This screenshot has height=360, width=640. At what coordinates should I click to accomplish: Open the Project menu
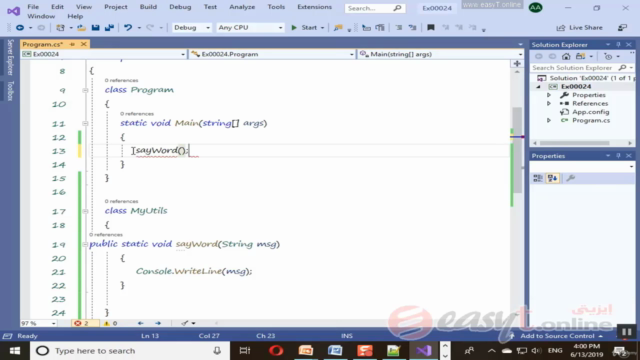[116, 7]
